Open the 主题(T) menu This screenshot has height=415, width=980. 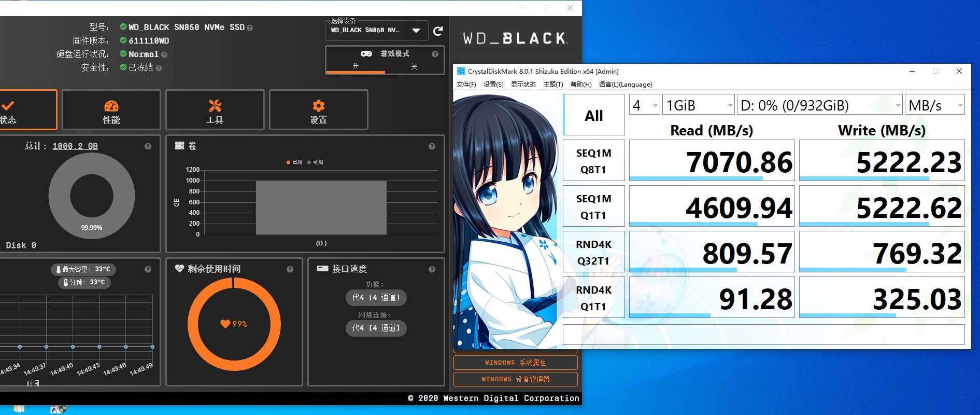point(553,85)
